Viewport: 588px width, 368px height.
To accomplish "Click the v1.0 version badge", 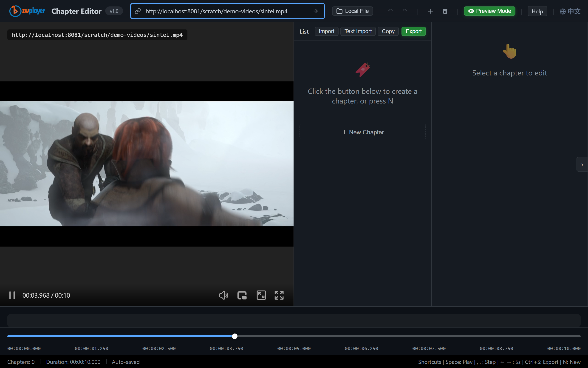I will pyautogui.click(x=114, y=11).
